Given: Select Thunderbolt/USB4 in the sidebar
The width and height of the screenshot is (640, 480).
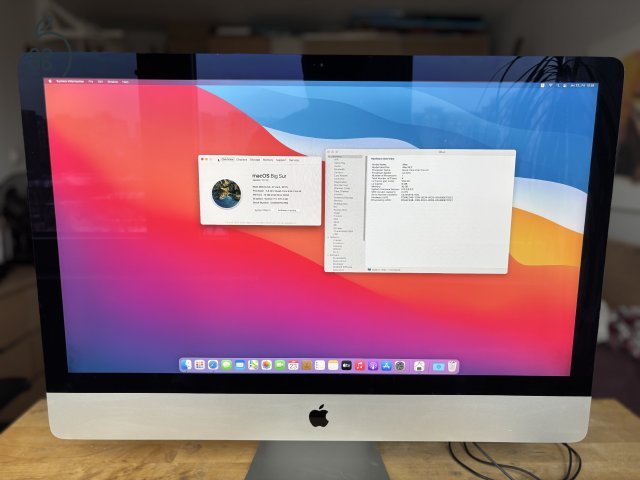Looking at the screenshot, I should click(344, 231).
